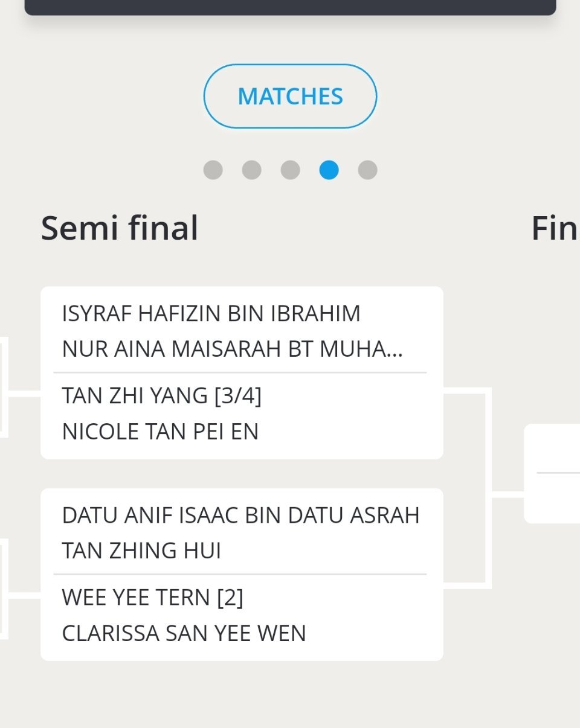Open player Tan Zhing Hui
The height and width of the screenshot is (728, 580).
(141, 551)
